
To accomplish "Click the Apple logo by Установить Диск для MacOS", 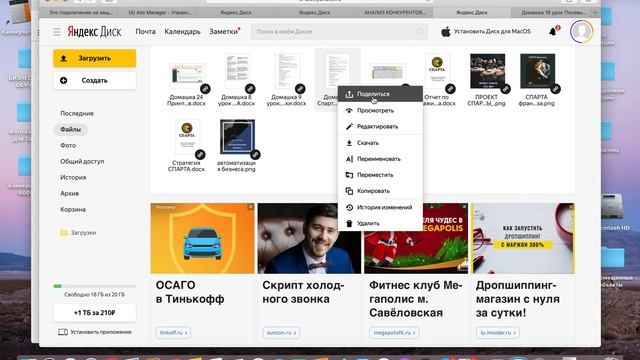I will (446, 31).
